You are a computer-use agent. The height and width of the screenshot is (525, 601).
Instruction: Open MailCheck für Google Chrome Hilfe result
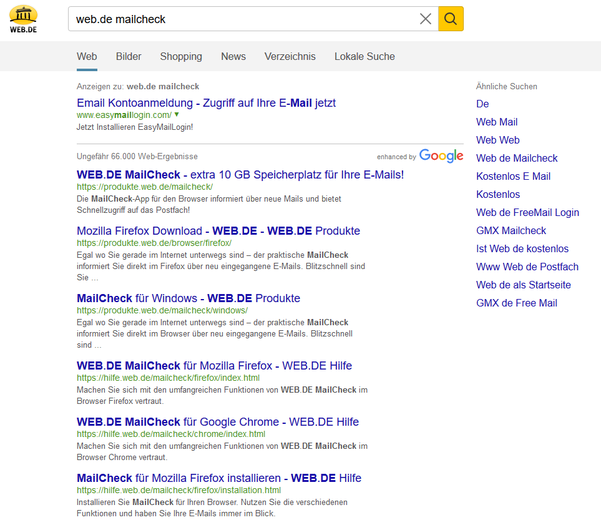tap(218, 422)
